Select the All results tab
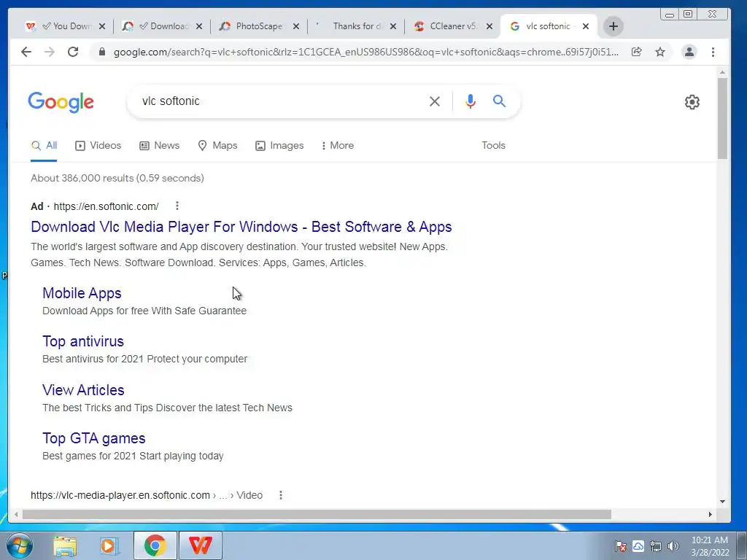This screenshot has width=747, height=560. [x=44, y=146]
